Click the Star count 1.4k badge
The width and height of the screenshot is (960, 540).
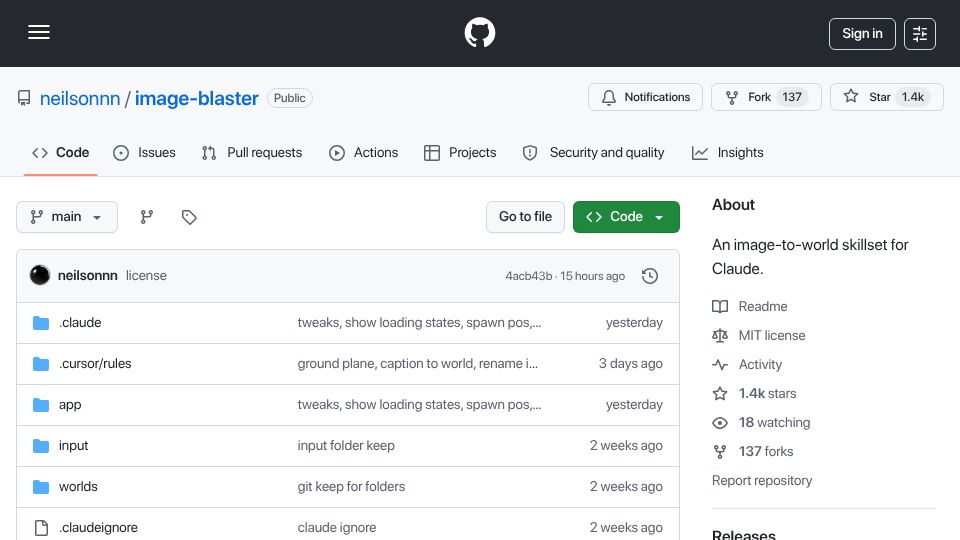pos(913,97)
